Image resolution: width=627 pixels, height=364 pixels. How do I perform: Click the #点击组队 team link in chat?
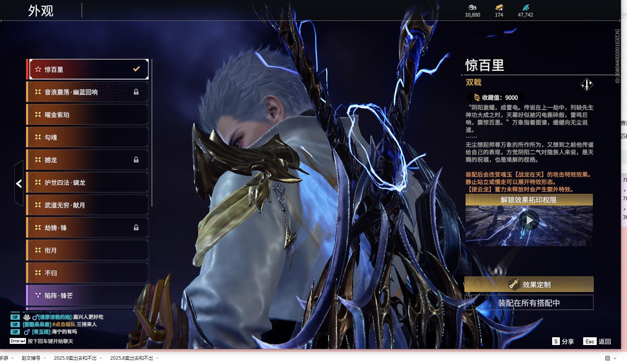pyautogui.click(x=64, y=324)
